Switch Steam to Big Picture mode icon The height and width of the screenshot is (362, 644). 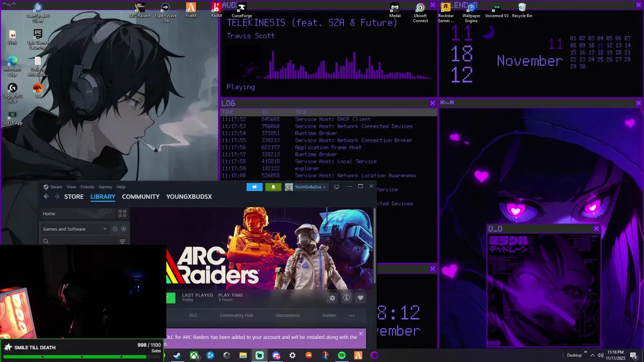[x=337, y=187]
